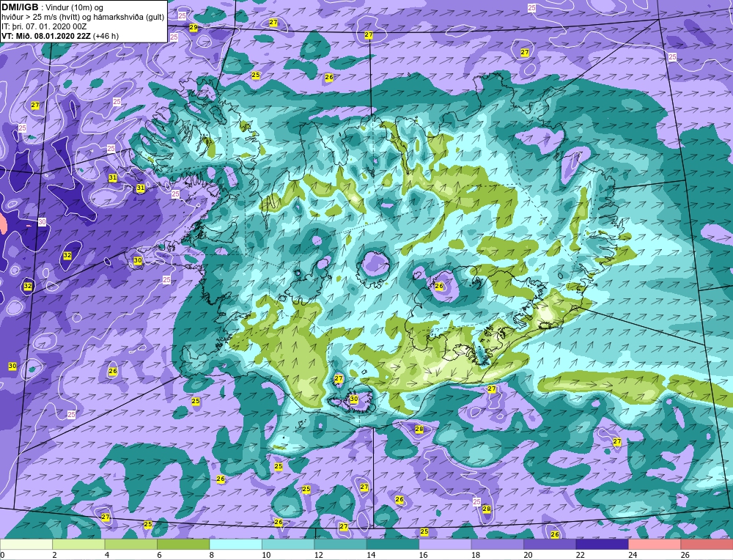The image size is (733, 560).
Task: Select the salmon red legend swatch above 26 m/s
Action: click(707, 544)
